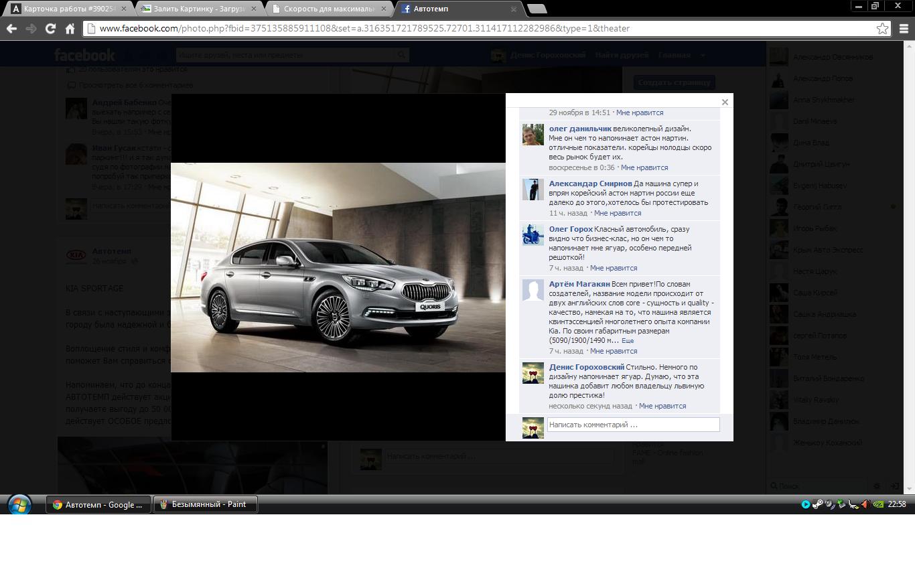The image size is (915, 588).
Task: Bookmark this page with the star icon
Action: 883,28
